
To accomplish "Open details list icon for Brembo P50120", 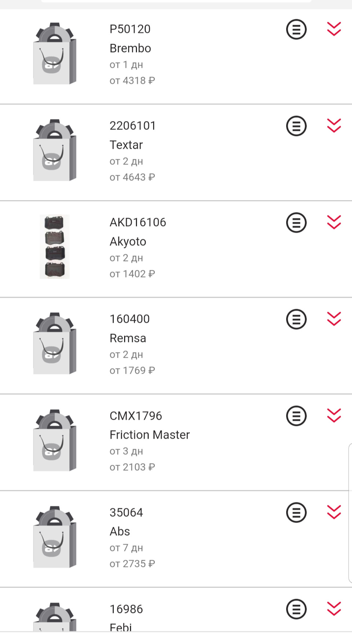I will point(296,29).
